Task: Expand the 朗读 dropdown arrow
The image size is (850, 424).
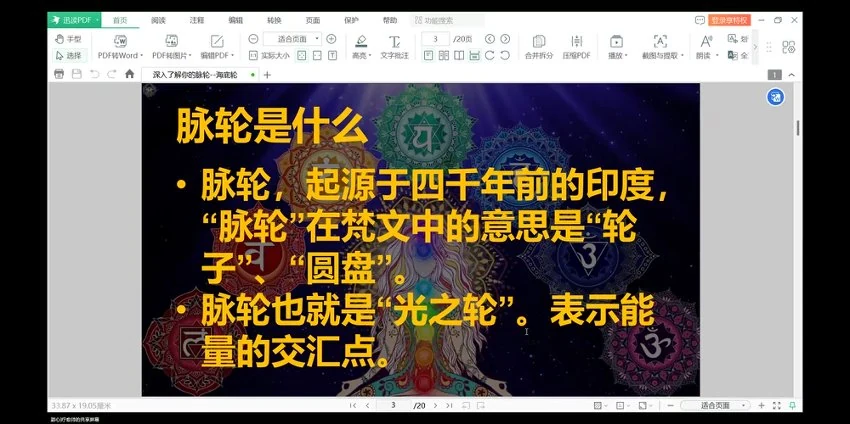Action: 717,56
